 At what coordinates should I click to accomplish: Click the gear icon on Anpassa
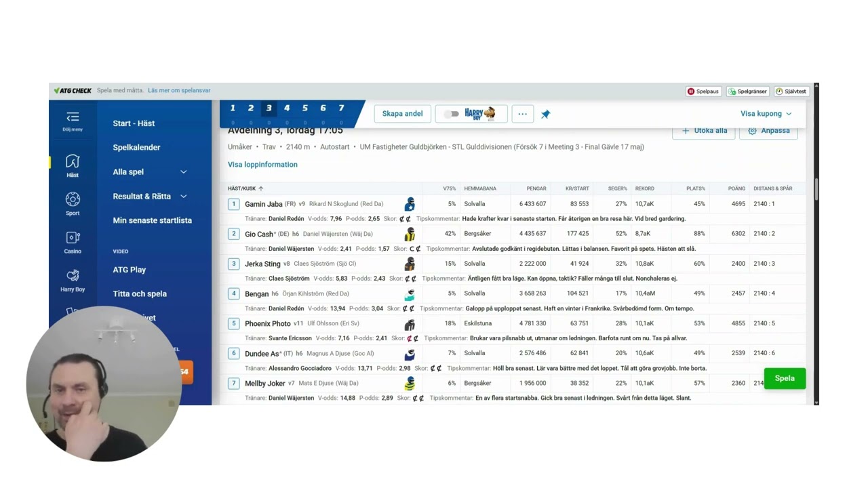(752, 131)
